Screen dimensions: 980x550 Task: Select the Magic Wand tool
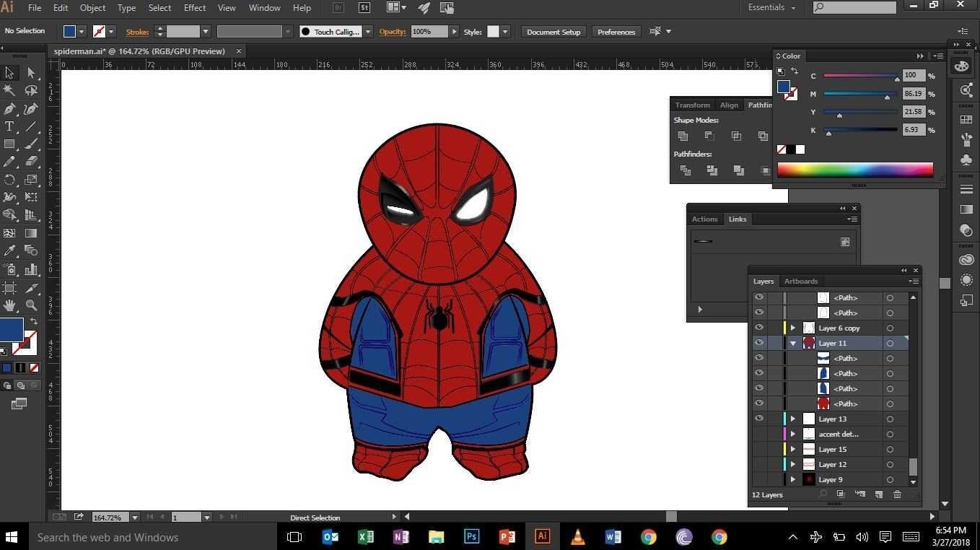pos(9,90)
